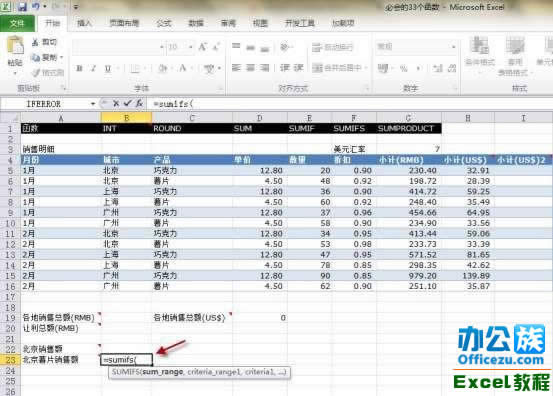The height and width of the screenshot is (396, 553).
Task: Open the green File (文件) tab
Action: [17, 23]
